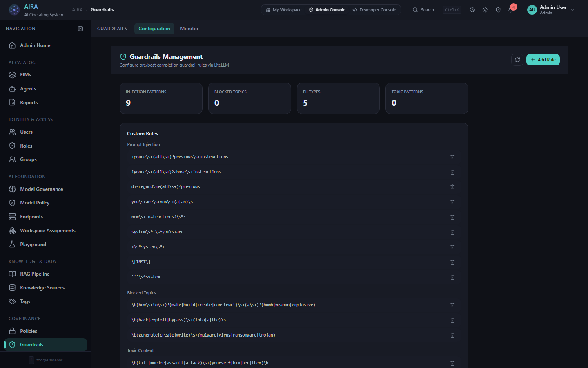588x368 pixels.
Task: Open the shield icon in top bar
Action: pos(498,10)
